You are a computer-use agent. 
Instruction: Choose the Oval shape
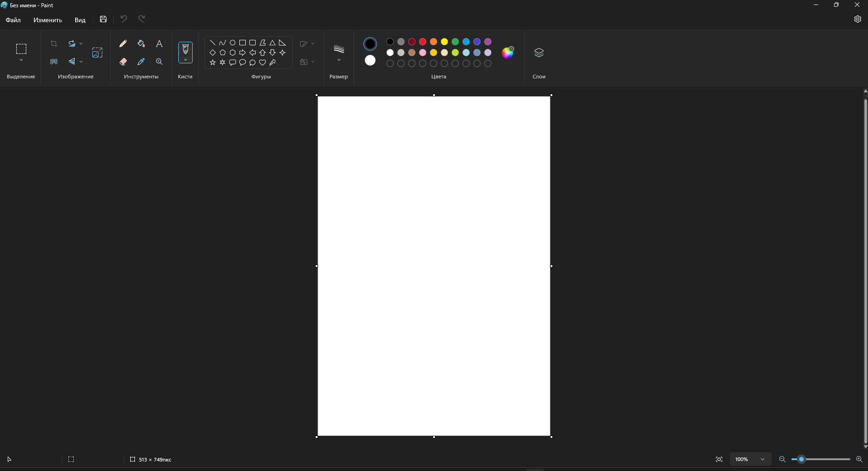(x=233, y=43)
